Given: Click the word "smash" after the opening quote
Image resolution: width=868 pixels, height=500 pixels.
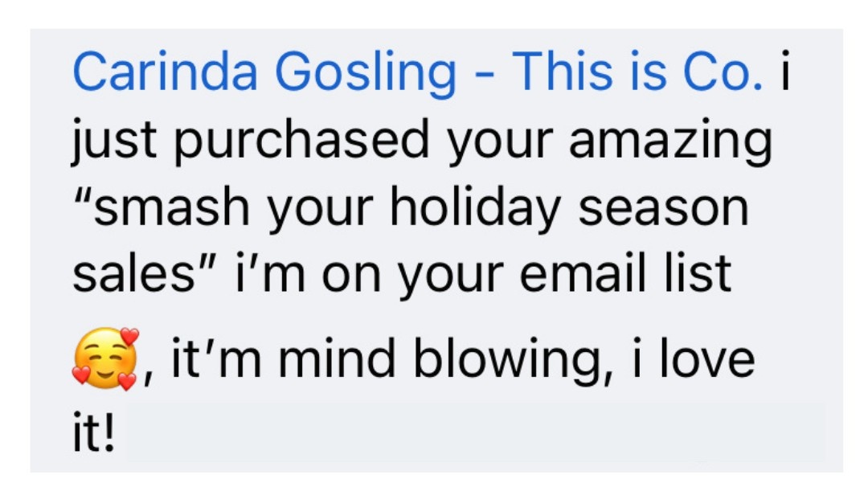Looking at the screenshot, I should [x=172, y=207].
